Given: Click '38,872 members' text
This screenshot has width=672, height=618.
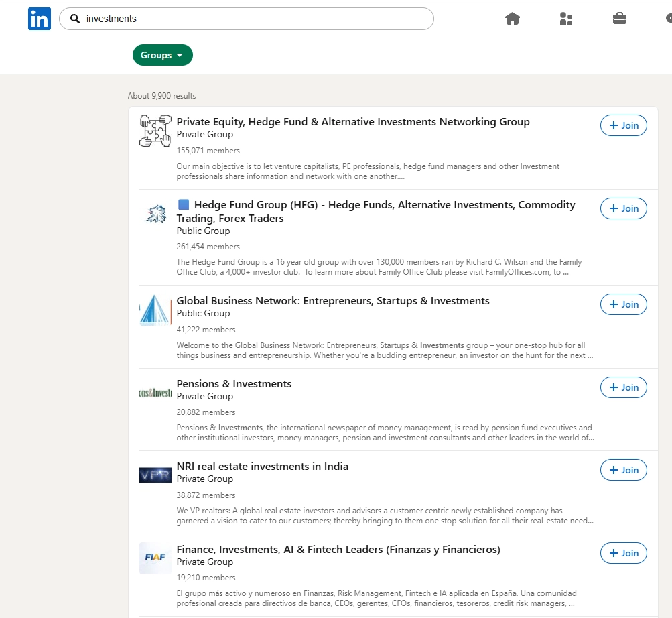Looking at the screenshot, I should [206, 495].
